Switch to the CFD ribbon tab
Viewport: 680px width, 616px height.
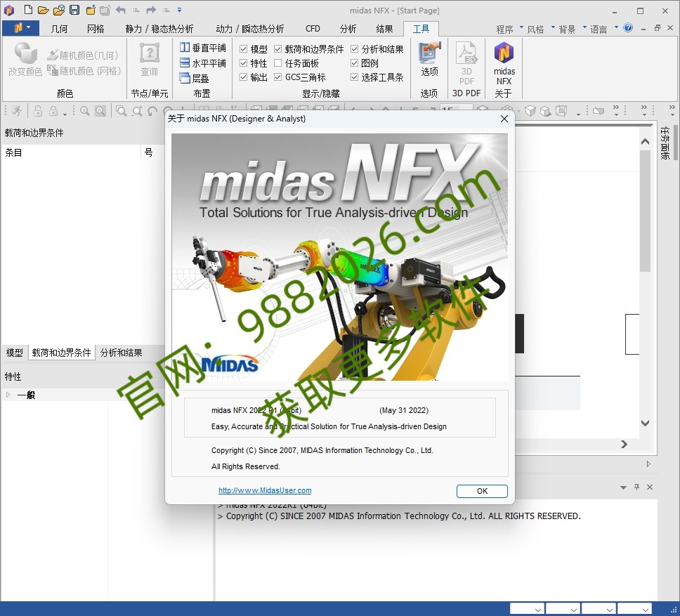pyautogui.click(x=313, y=29)
